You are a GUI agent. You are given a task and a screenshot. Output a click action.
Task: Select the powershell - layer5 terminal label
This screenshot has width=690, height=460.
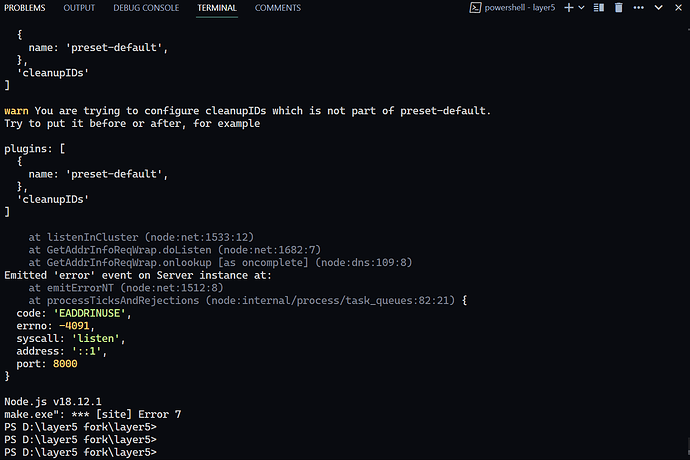coord(520,7)
